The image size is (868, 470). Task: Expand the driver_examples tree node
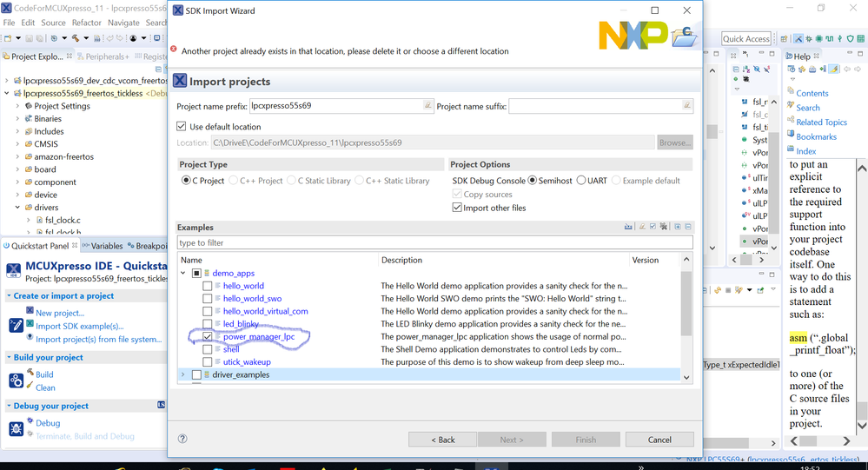[183, 374]
